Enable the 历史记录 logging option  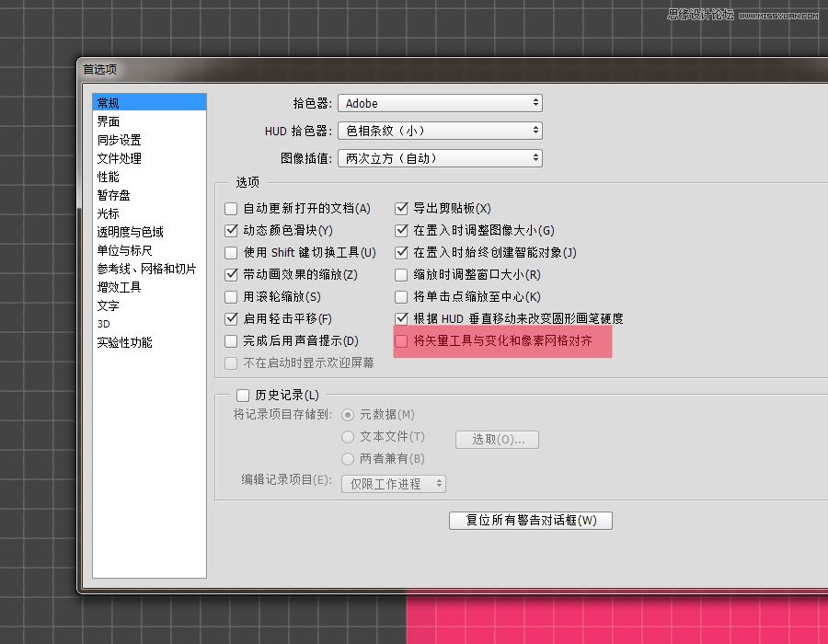(243, 394)
